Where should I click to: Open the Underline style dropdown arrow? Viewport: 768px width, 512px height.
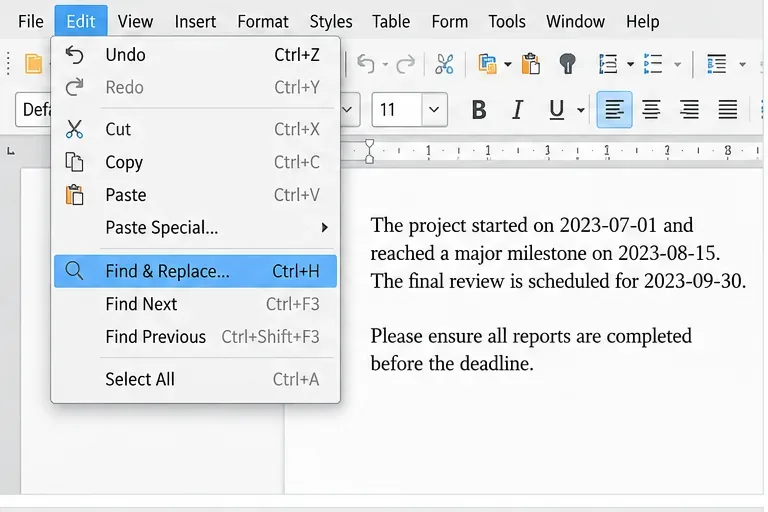click(x=581, y=110)
